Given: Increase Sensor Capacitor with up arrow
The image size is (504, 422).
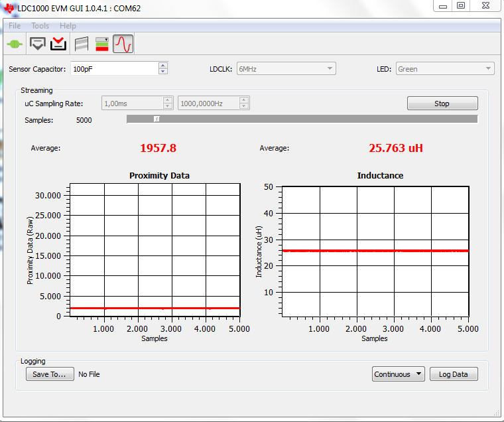Looking at the screenshot, I should pos(163,66).
